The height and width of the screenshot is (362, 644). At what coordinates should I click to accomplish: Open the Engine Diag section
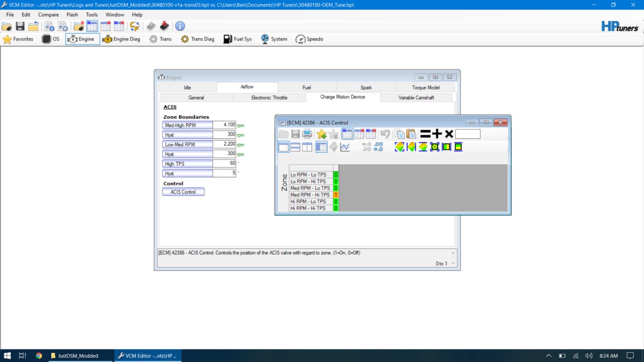point(121,39)
